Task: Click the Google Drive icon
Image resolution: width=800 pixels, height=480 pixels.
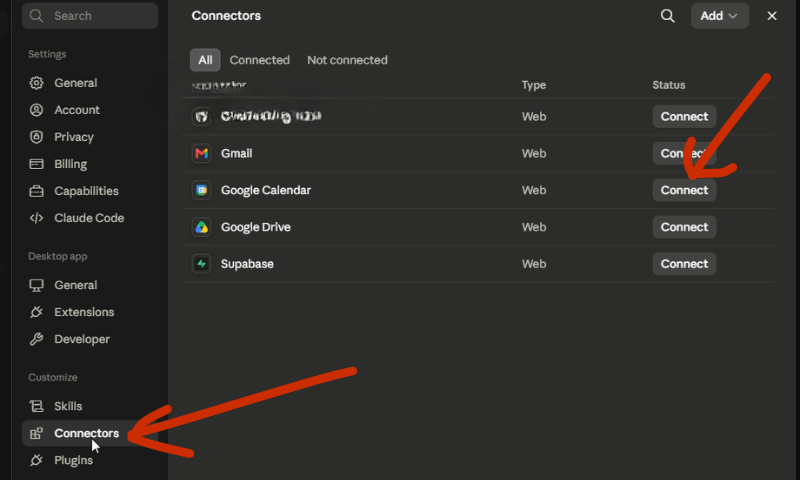Action: click(202, 227)
